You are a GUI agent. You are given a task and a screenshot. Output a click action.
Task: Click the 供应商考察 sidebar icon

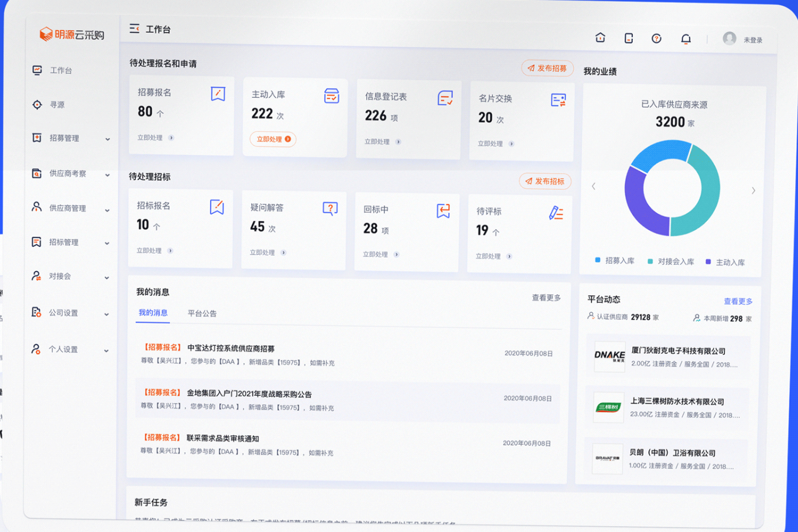point(37,173)
